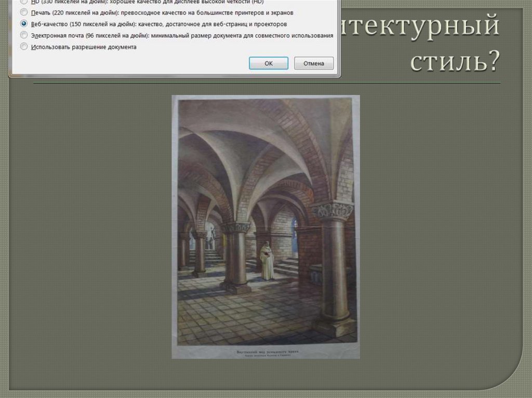Click the slide title word 'стиль?'

[455, 62]
